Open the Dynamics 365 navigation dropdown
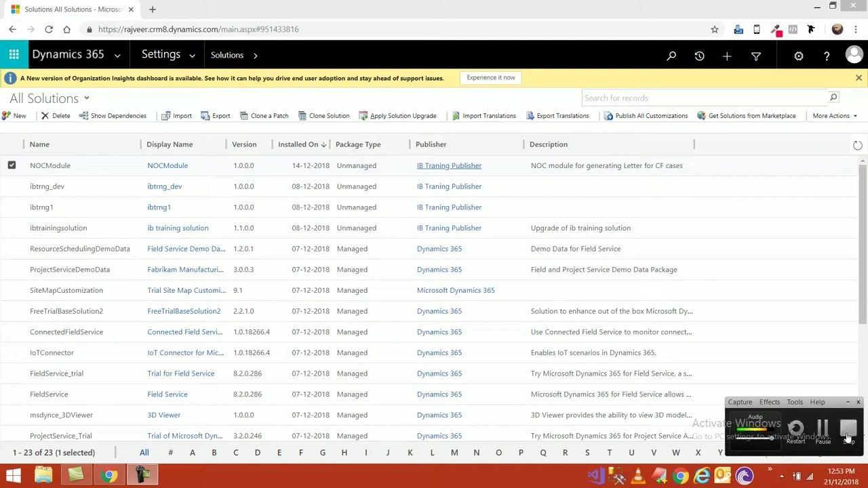The height and width of the screenshot is (488, 868). (x=117, y=56)
